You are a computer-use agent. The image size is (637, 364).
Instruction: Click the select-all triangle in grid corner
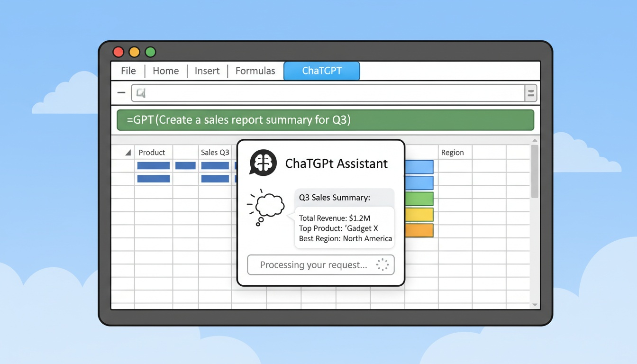(x=127, y=153)
